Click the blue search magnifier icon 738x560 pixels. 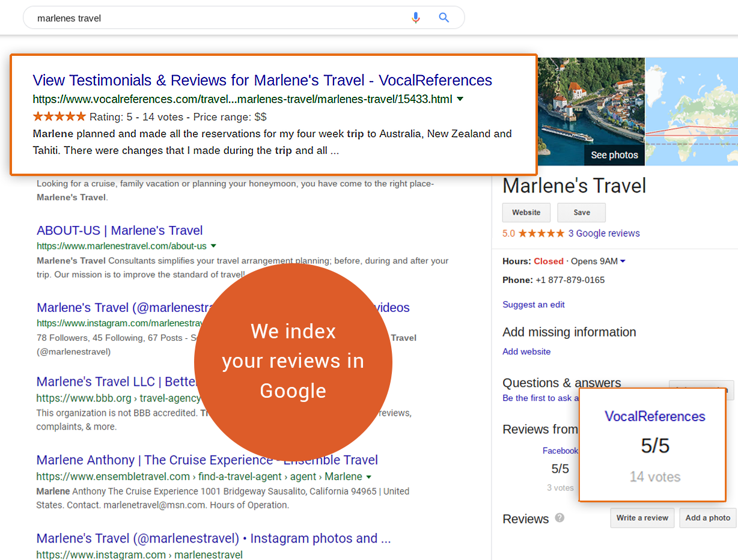pyautogui.click(x=444, y=17)
